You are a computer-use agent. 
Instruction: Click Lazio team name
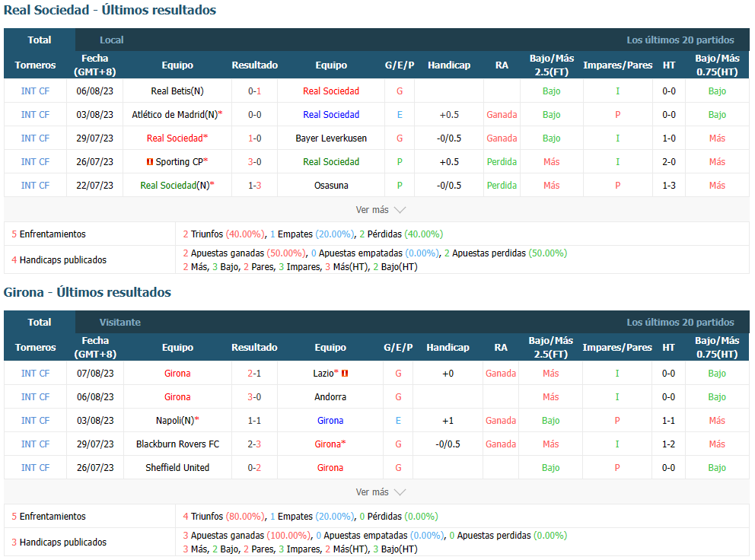[x=323, y=373]
